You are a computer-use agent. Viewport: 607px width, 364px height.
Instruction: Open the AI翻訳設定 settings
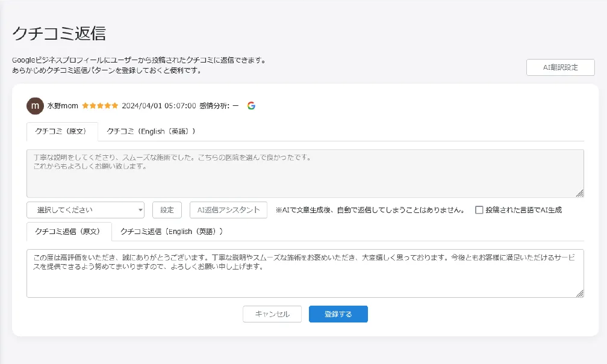[x=561, y=67]
